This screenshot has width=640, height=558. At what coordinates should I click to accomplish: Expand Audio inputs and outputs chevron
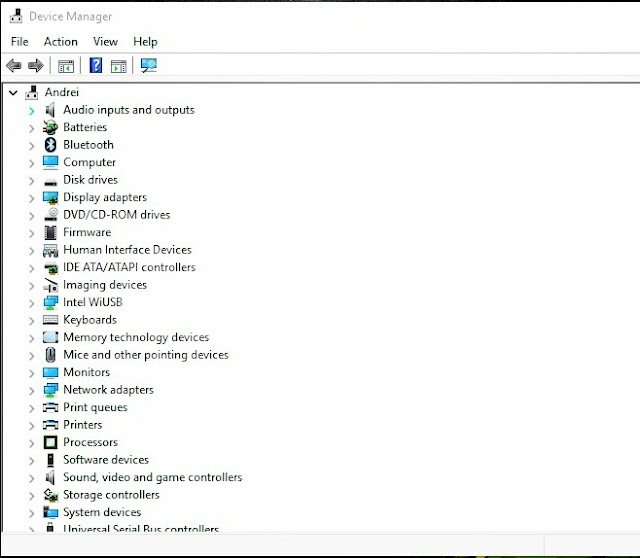[31, 111]
